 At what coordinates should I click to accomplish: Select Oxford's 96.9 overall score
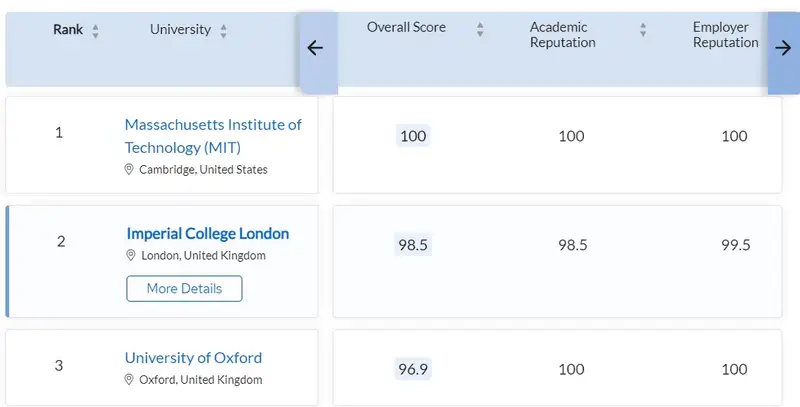coord(413,369)
